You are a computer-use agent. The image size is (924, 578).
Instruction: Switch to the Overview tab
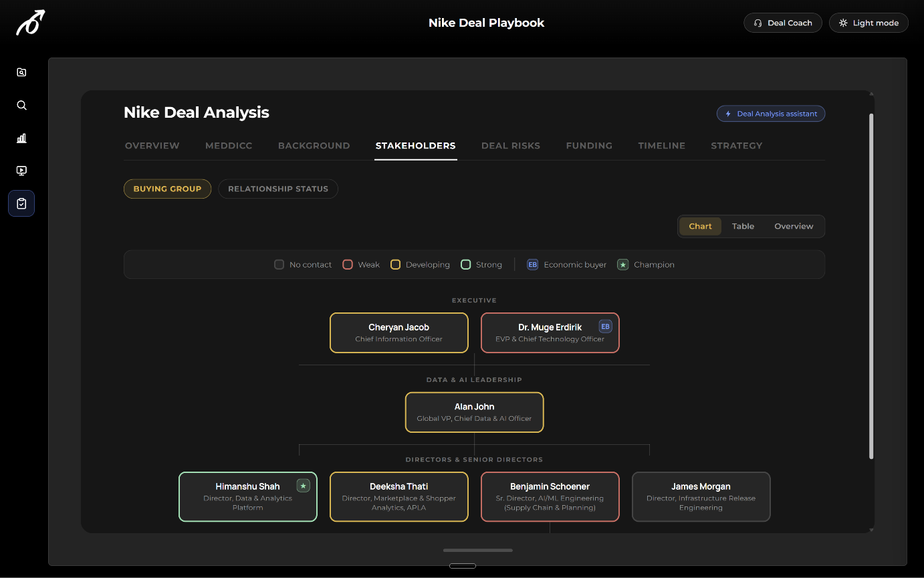(152, 145)
